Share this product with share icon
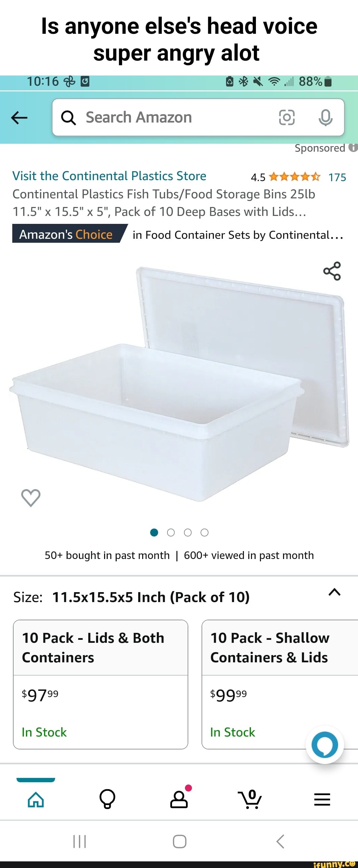Viewport: 358px width, 868px height. point(332,271)
